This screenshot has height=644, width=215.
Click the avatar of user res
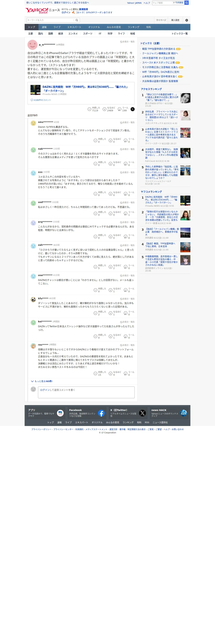(33, 346)
